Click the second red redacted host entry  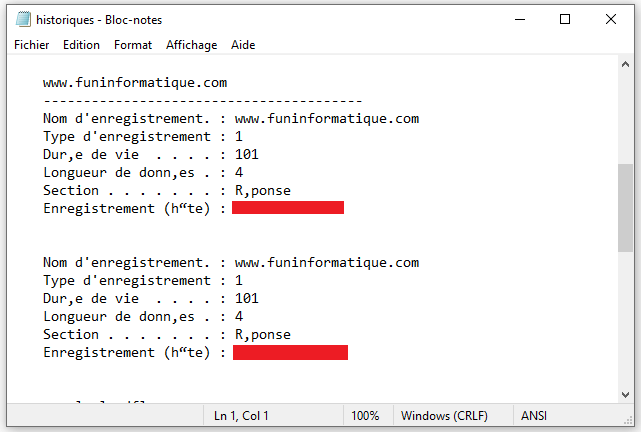[290, 352]
